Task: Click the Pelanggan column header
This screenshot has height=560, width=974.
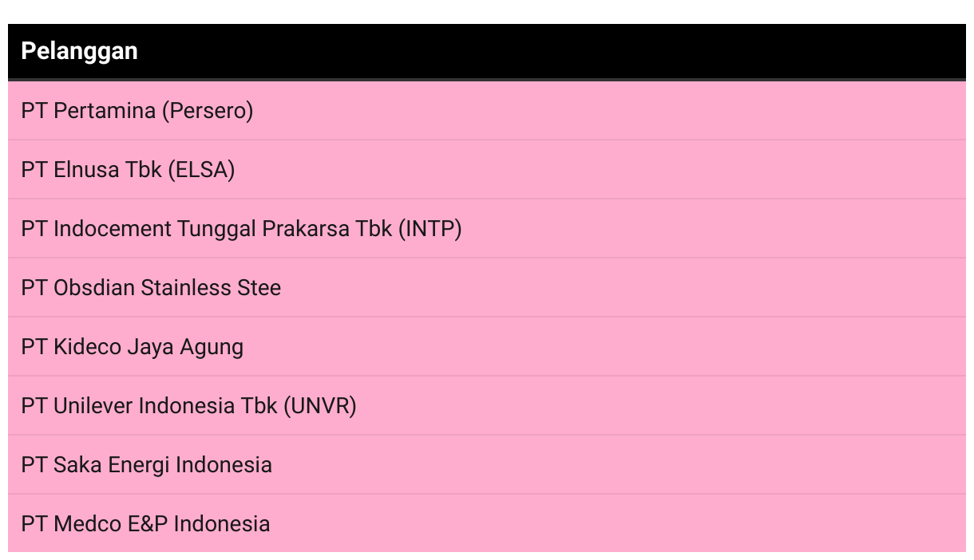Action: 487,52
